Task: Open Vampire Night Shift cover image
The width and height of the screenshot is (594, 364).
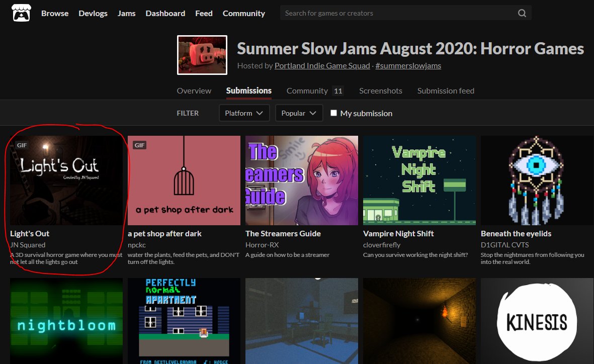Action: coord(419,180)
